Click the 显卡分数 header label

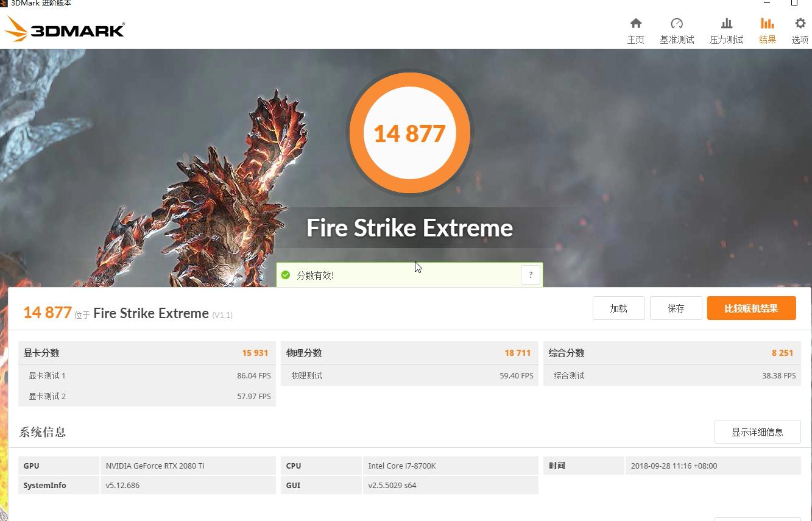[x=41, y=353]
